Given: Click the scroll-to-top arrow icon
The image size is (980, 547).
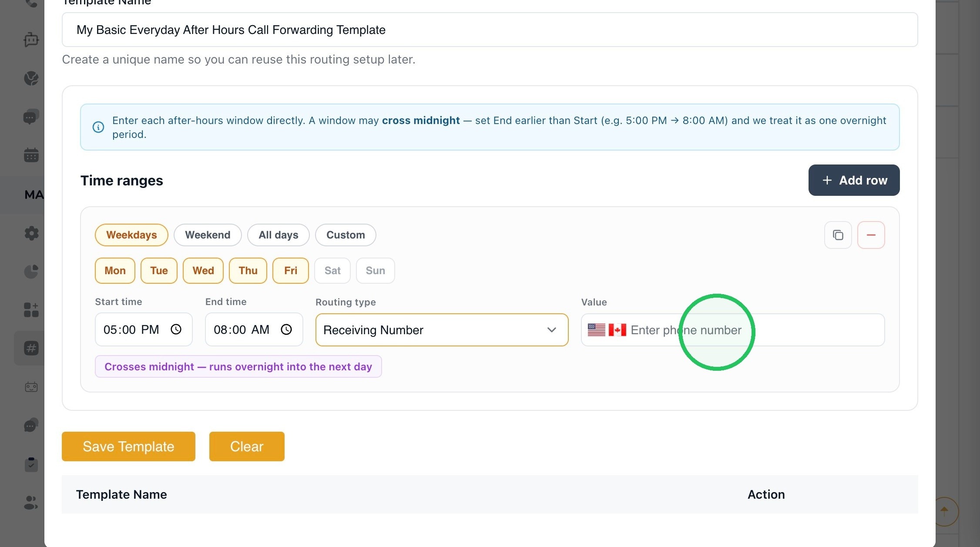Looking at the screenshot, I should (944, 511).
